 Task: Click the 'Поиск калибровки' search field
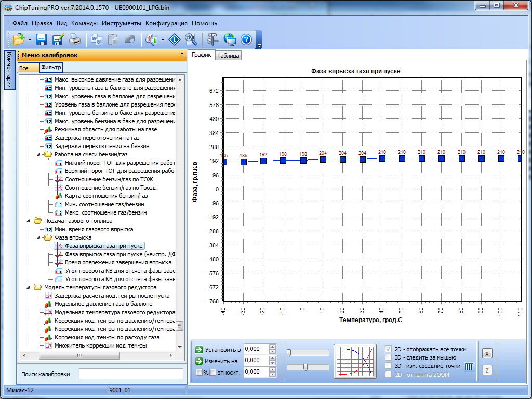(130, 374)
